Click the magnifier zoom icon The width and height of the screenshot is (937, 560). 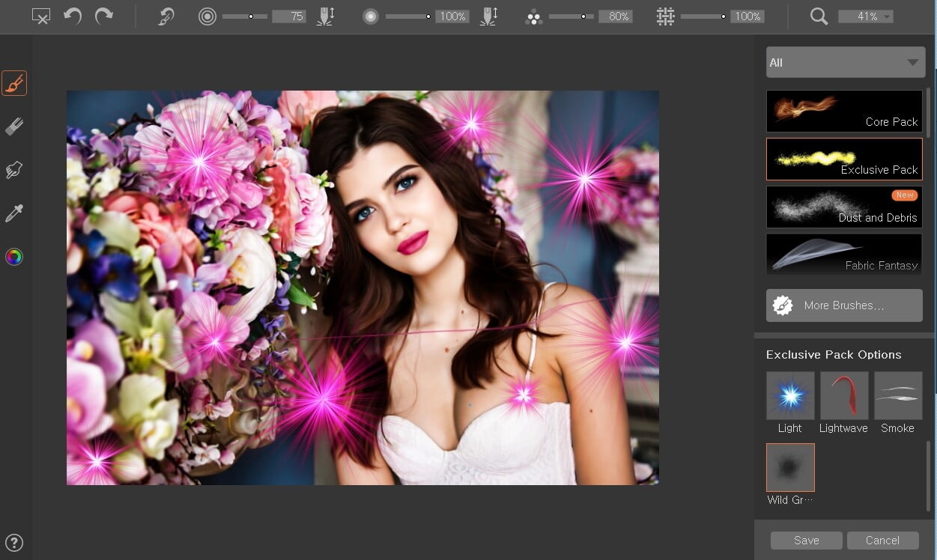pos(819,16)
